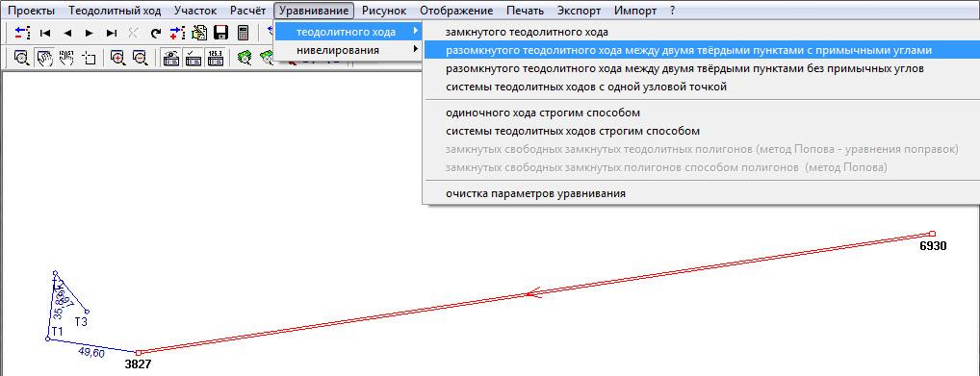Click the save floppy disk icon
This screenshot has width=980, height=376.
coord(221,33)
